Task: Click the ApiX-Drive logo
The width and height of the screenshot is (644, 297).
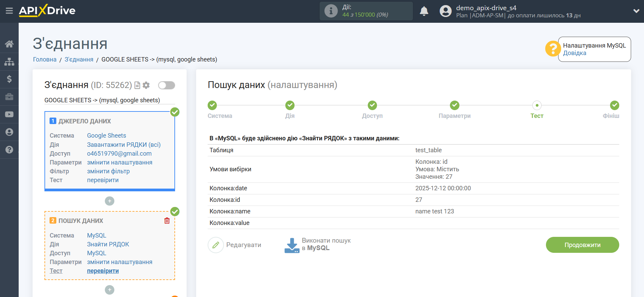Action: 47,11
